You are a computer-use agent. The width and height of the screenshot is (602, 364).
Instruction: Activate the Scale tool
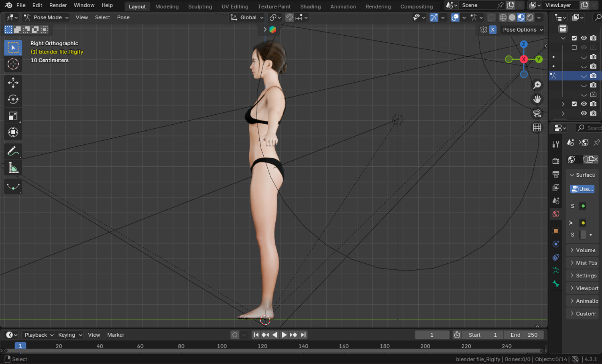pos(13,116)
